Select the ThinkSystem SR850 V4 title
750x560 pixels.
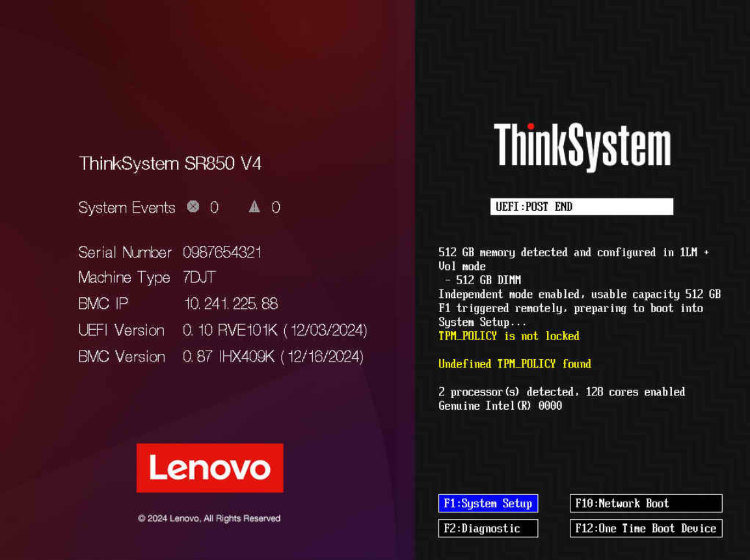(170, 163)
